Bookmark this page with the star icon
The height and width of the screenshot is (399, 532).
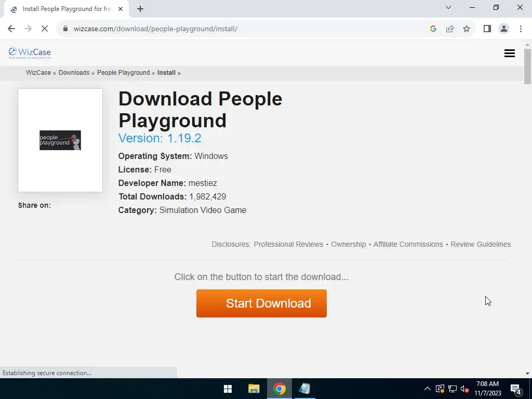click(467, 29)
